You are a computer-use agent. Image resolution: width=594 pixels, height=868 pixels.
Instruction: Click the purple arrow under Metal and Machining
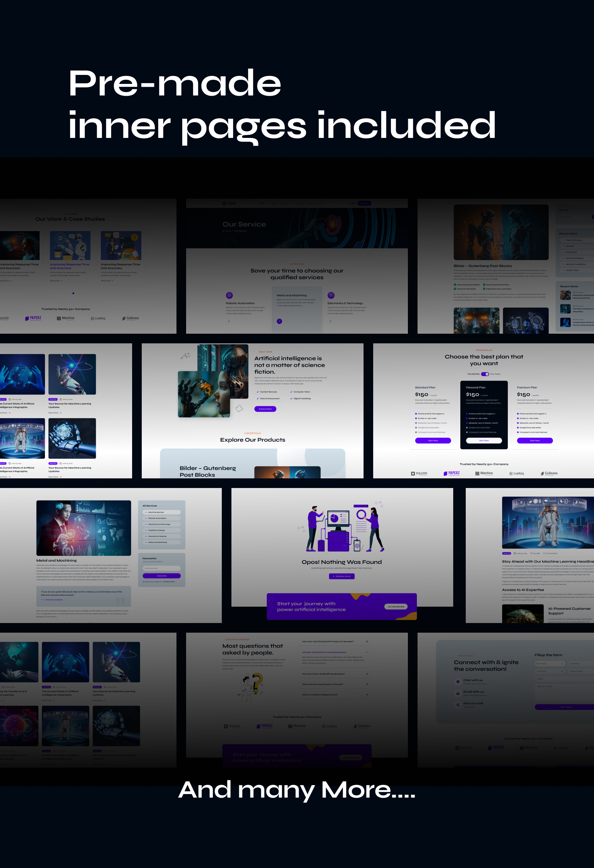[x=279, y=321]
